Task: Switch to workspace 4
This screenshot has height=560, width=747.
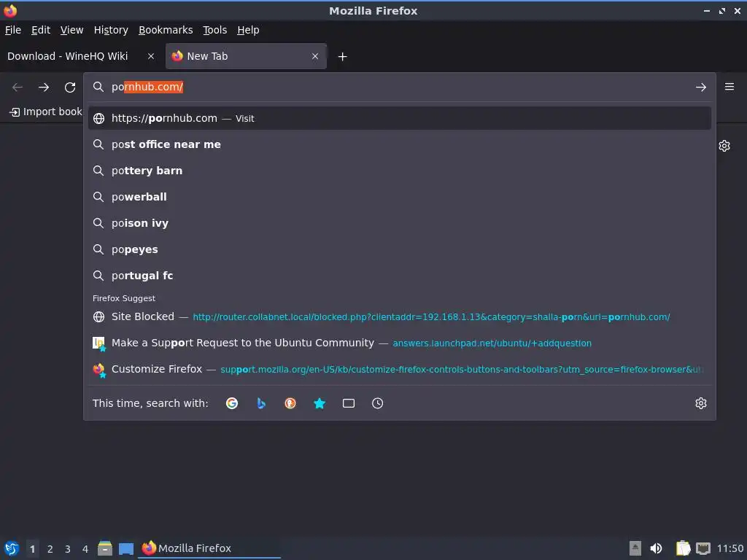Action: coord(85,549)
